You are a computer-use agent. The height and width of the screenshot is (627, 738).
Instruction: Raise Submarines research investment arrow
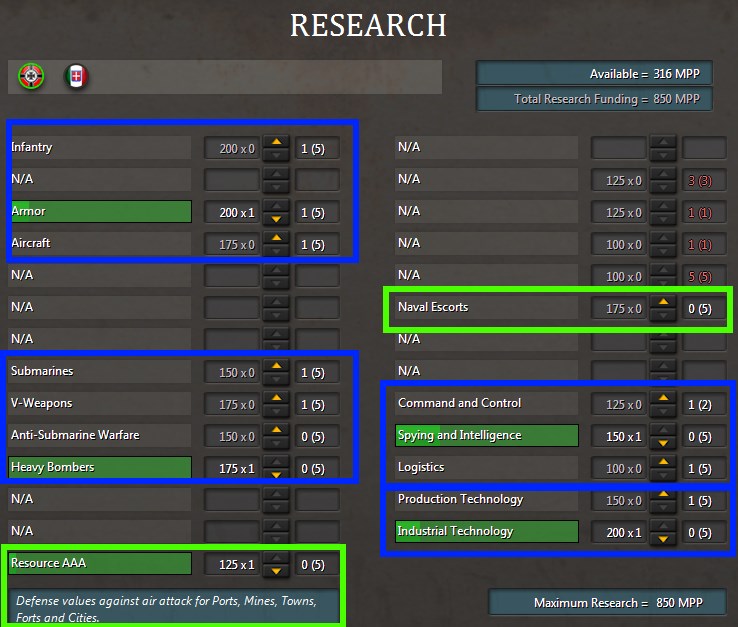[276, 366]
